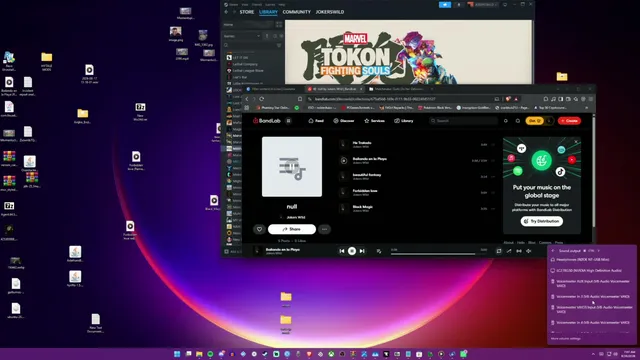Mute the BandLab player volume

click(529, 251)
